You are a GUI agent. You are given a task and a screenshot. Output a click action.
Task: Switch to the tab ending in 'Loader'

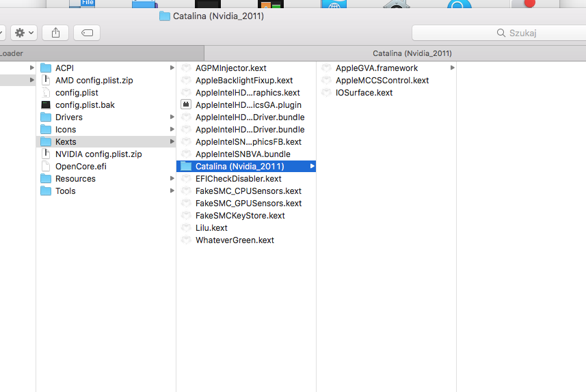102,53
